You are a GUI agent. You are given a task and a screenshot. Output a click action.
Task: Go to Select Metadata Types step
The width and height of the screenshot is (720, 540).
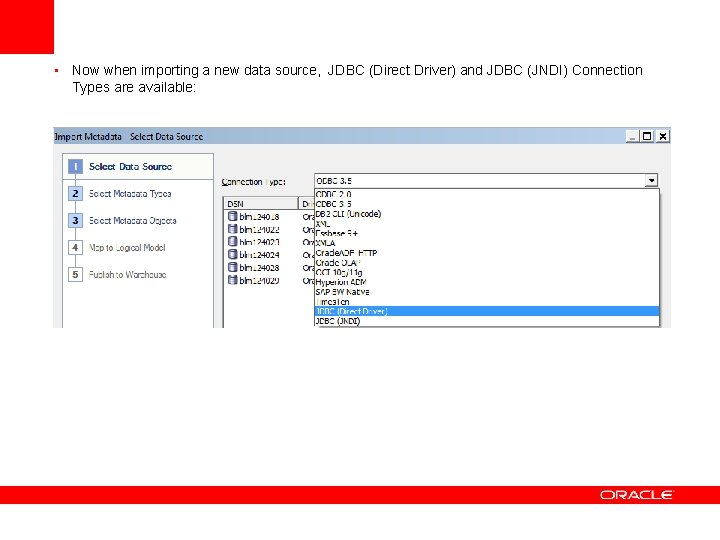coord(130,194)
